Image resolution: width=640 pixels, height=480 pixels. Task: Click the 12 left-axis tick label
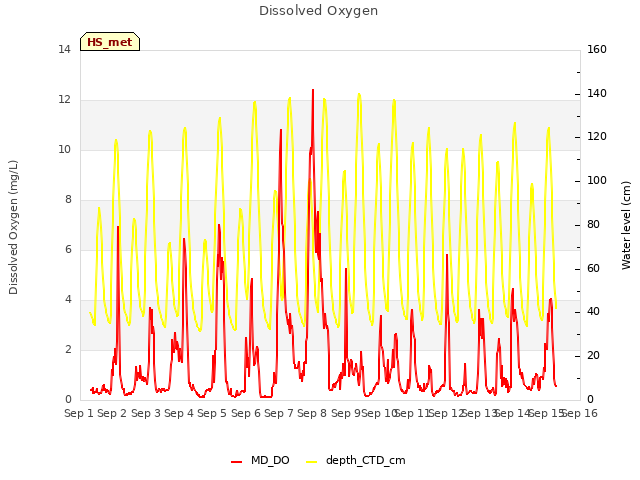coord(64,100)
